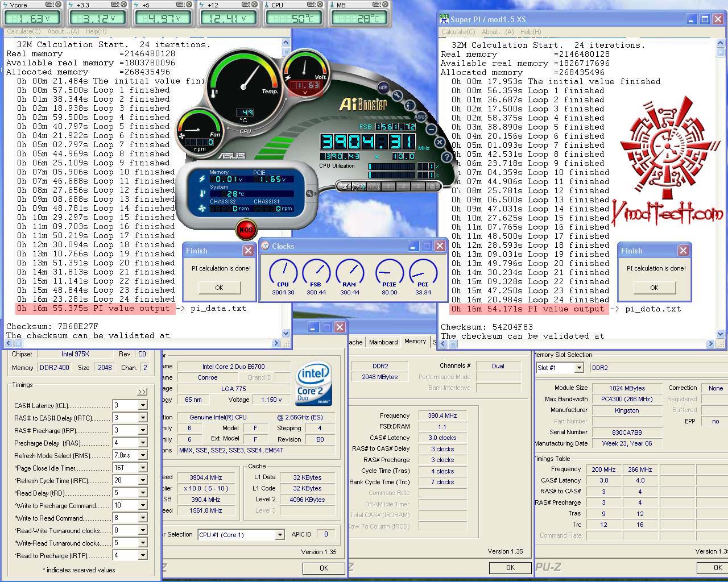Click the fan icon beside CHASSIS2 rpm readout

[202, 209]
